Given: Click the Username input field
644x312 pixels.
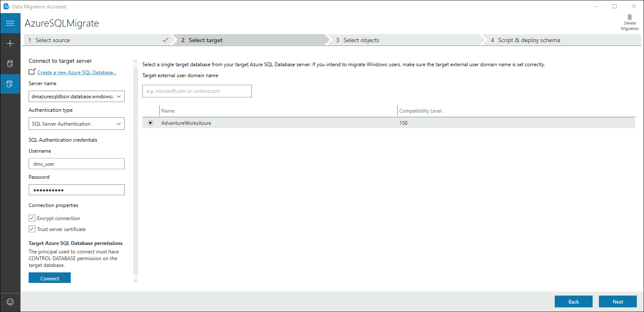Looking at the screenshot, I should [77, 164].
